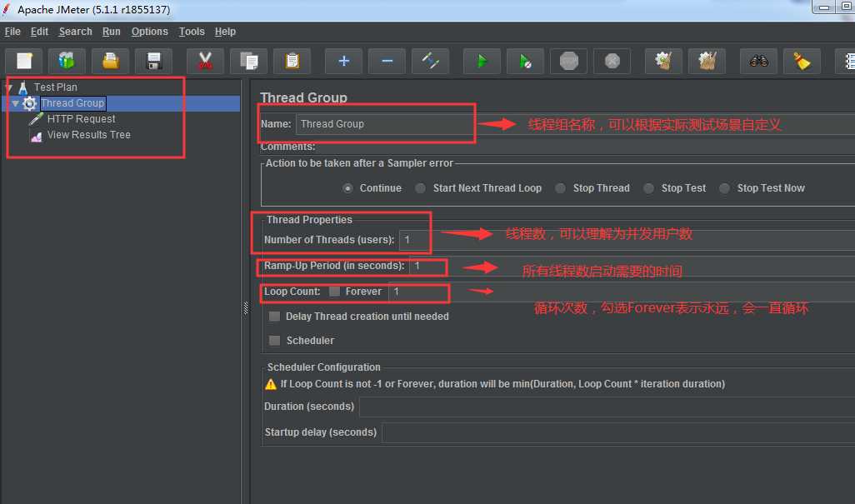Screen dimensions: 855x504
Task: Click the Startup delay (seconds) field
Action: tap(618, 432)
